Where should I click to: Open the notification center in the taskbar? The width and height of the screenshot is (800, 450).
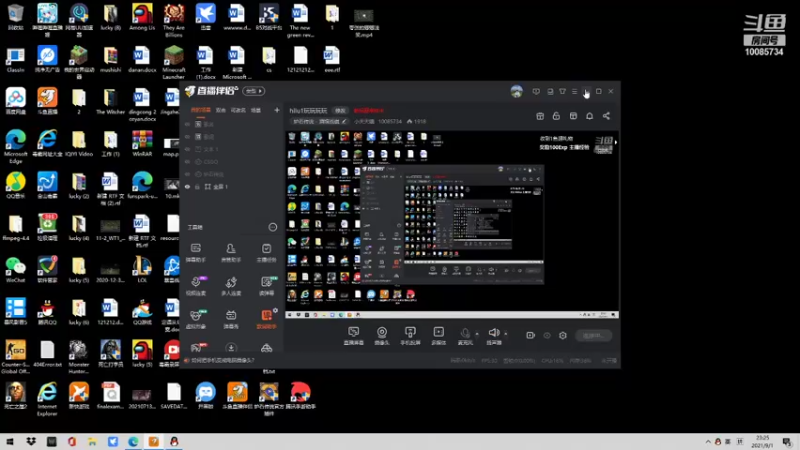click(787, 442)
